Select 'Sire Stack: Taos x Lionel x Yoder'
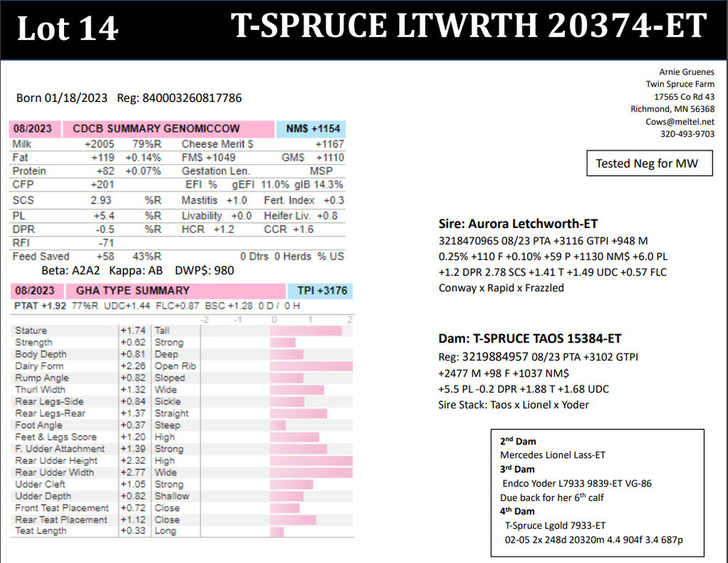The height and width of the screenshot is (563, 728). [x=513, y=405]
